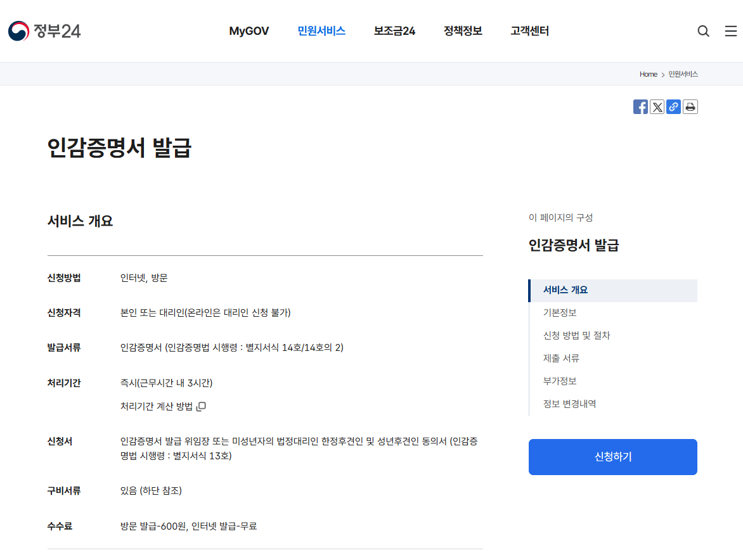Open the MyGOV menu
Viewport: 743px width, 560px height.
(248, 30)
